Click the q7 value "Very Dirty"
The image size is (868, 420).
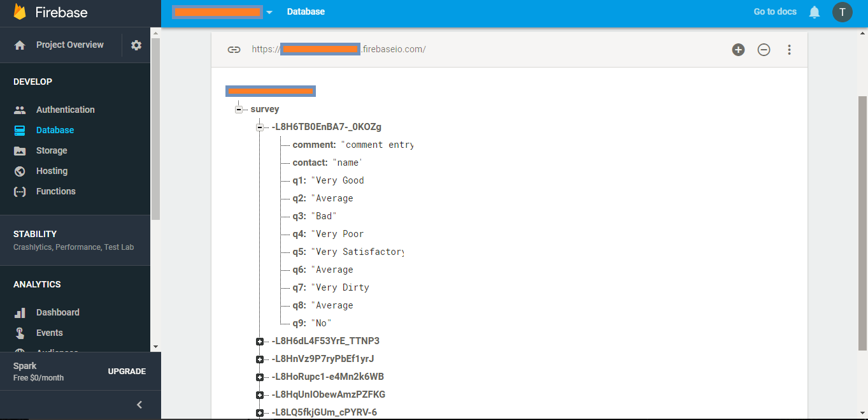click(340, 287)
